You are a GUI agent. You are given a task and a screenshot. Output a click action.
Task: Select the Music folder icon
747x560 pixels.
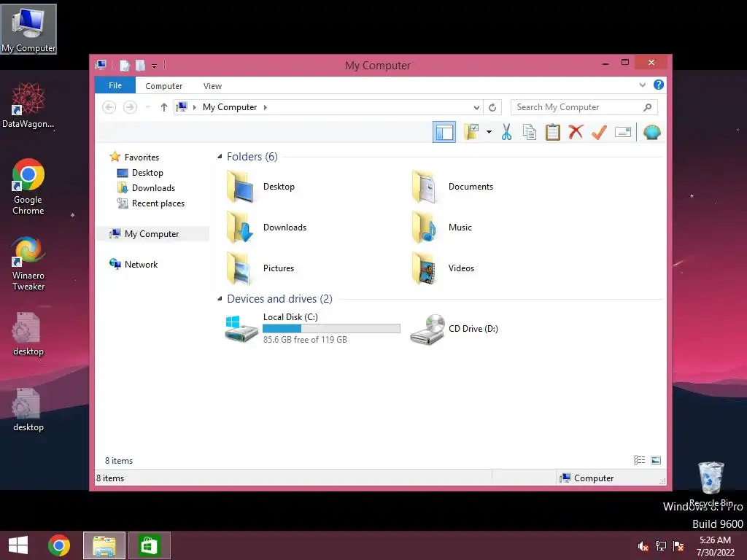tap(425, 227)
